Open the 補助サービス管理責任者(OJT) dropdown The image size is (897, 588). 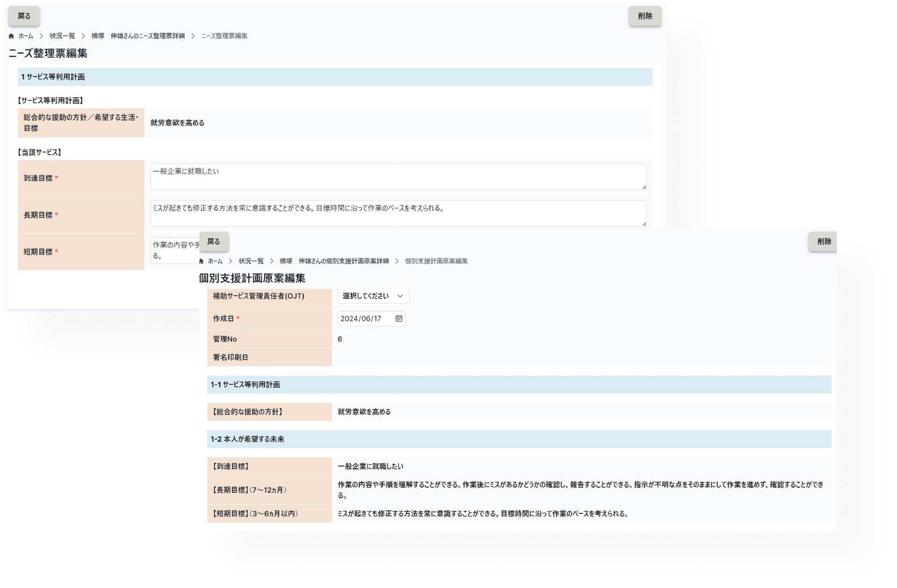click(373, 296)
